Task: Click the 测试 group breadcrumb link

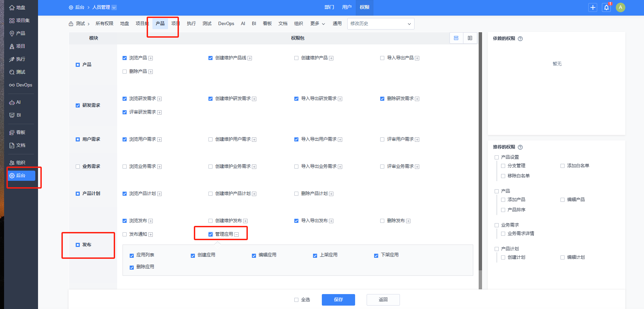Action: 80,23
